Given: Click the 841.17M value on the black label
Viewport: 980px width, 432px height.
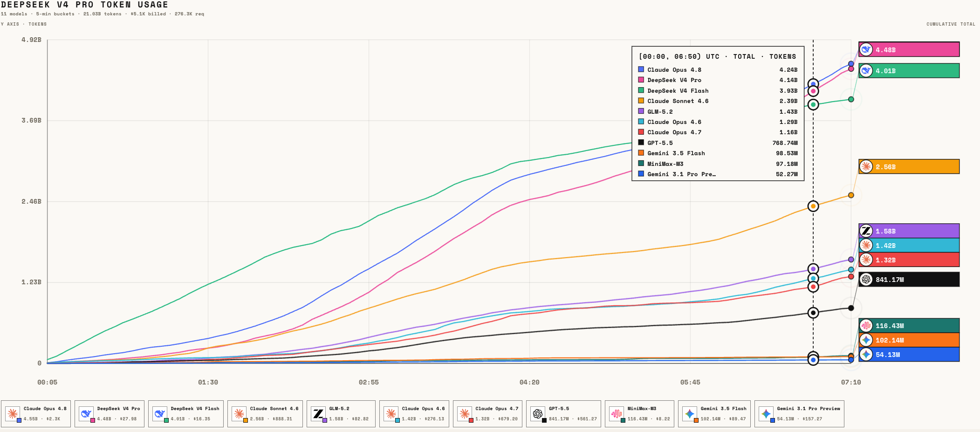Looking at the screenshot, I should pos(890,280).
